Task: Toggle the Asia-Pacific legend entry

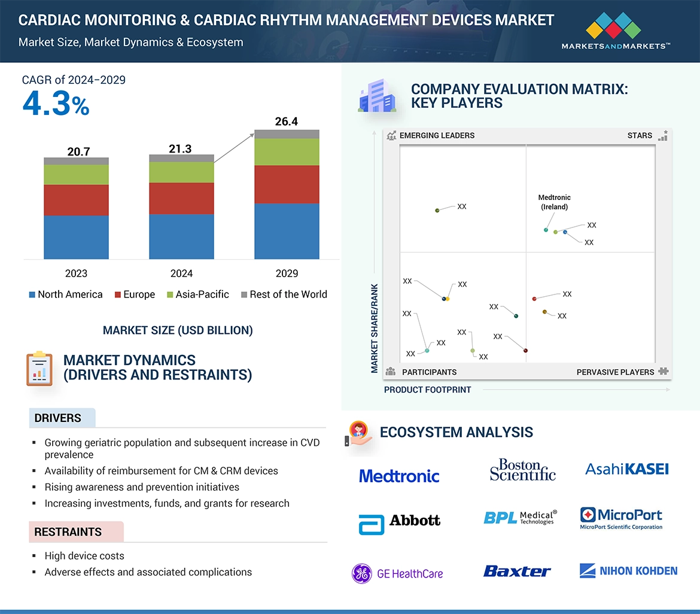Action: [x=197, y=294]
